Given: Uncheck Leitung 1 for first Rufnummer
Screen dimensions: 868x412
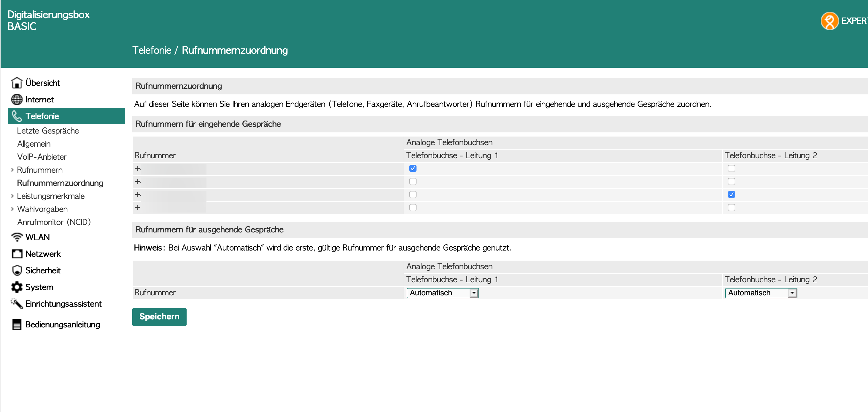Looking at the screenshot, I should [x=413, y=168].
